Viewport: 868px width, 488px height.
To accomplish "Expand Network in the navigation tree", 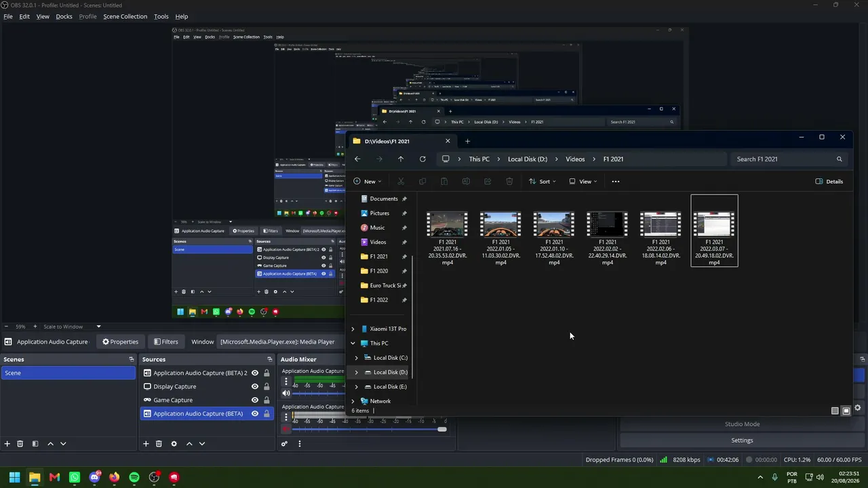I will tap(353, 401).
